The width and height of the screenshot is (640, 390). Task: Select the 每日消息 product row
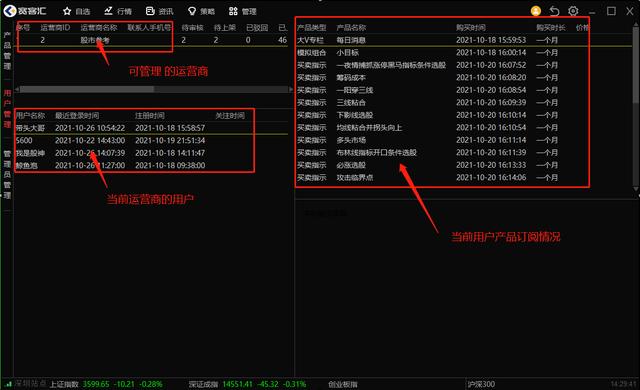(x=464, y=40)
